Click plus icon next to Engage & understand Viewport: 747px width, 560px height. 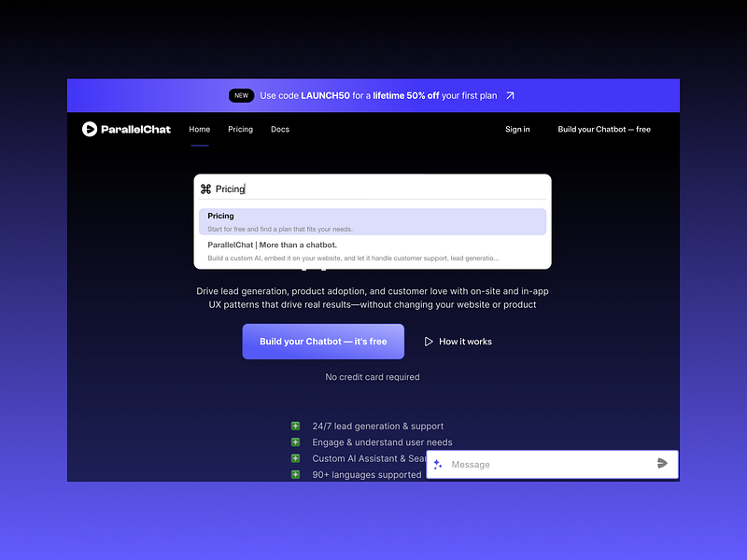tap(295, 441)
